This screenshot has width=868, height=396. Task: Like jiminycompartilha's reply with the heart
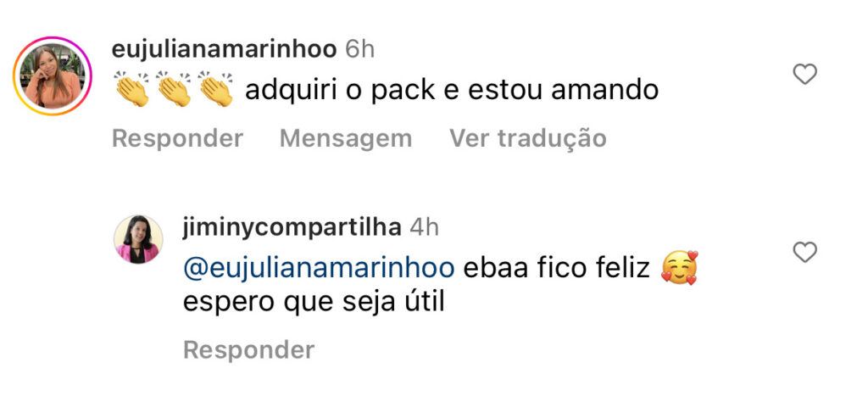(805, 252)
